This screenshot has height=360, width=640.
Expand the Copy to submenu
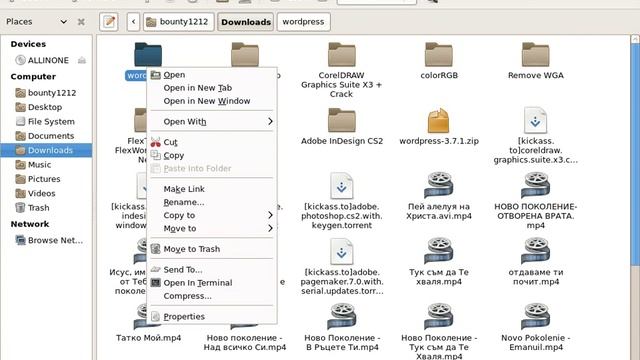pyautogui.click(x=212, y=215)
